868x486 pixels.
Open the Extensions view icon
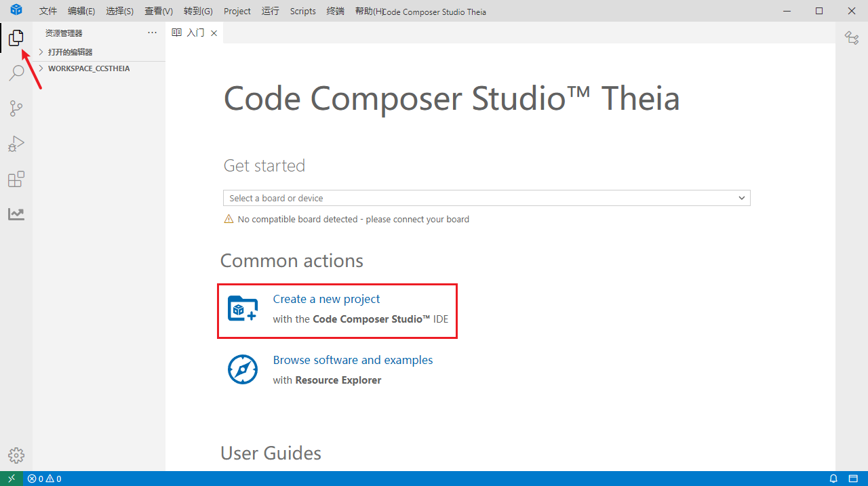click(16, 179)
